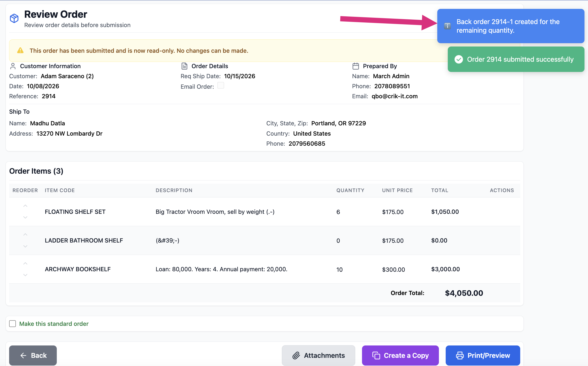Click the TOTAL column header
588x366 pixels.
[440, 190]
